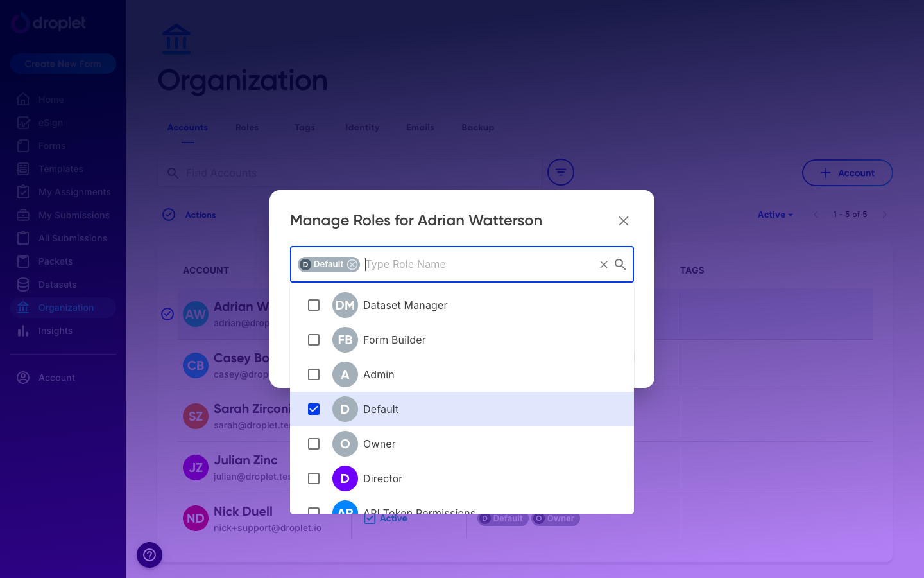Open the Datasets sidebar icon
The width and height of the screenshot is (924, 578).
click(x=23, y=285)
